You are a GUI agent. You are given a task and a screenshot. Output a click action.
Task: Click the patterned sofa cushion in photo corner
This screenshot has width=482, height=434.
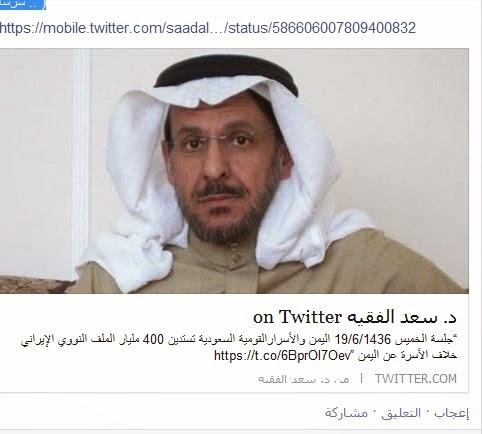coord(33,284)
